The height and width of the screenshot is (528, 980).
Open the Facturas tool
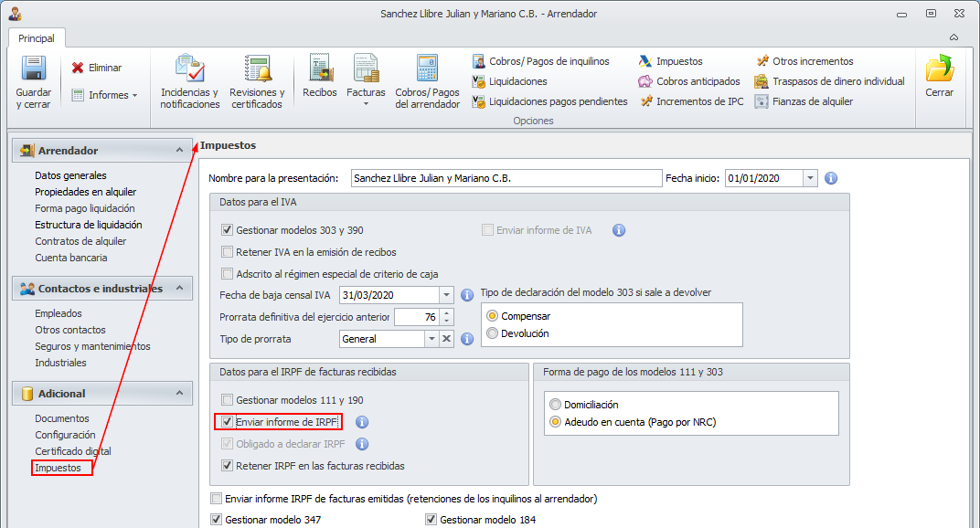[x=367, y=79]
